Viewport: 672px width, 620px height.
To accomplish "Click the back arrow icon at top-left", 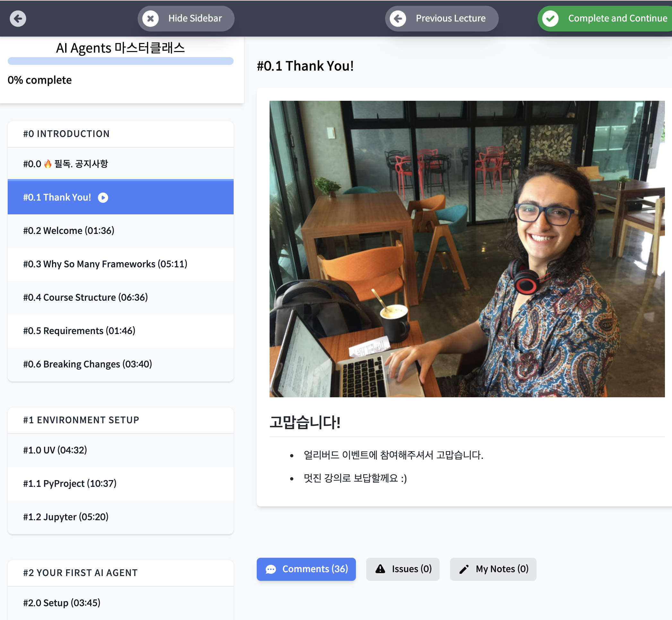I will [18, 19].
